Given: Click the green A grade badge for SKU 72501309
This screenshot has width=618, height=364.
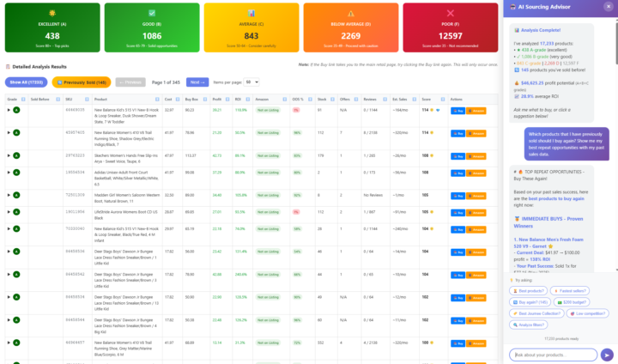Looking at the screenshot, I should pos(16,195).
